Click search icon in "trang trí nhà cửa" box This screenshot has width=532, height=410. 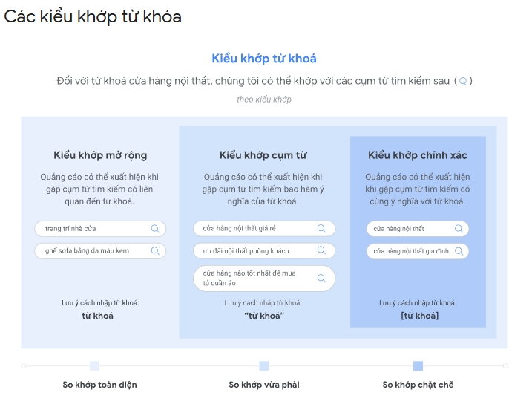coord(155,229)
